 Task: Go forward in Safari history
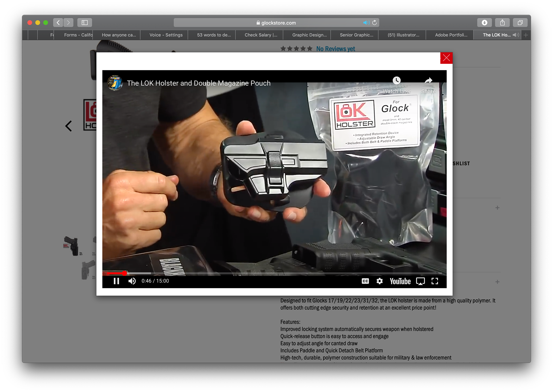(69, 22)
